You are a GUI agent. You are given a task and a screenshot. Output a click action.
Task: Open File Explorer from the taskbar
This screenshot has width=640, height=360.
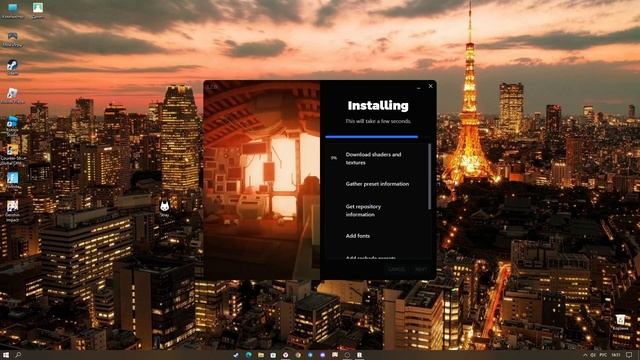261,355
